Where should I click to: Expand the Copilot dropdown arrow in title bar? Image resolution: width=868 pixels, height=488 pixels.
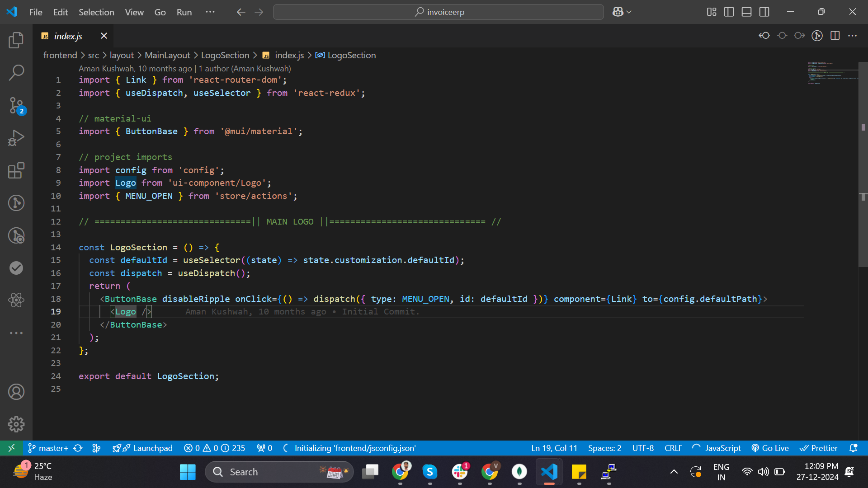click(x=629, y=12)
